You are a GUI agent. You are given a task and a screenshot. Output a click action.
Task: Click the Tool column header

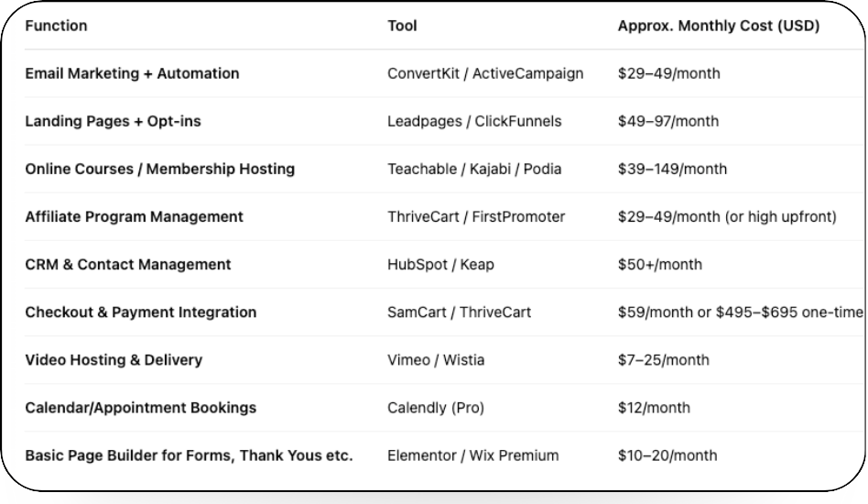click(x=402, y=26)
